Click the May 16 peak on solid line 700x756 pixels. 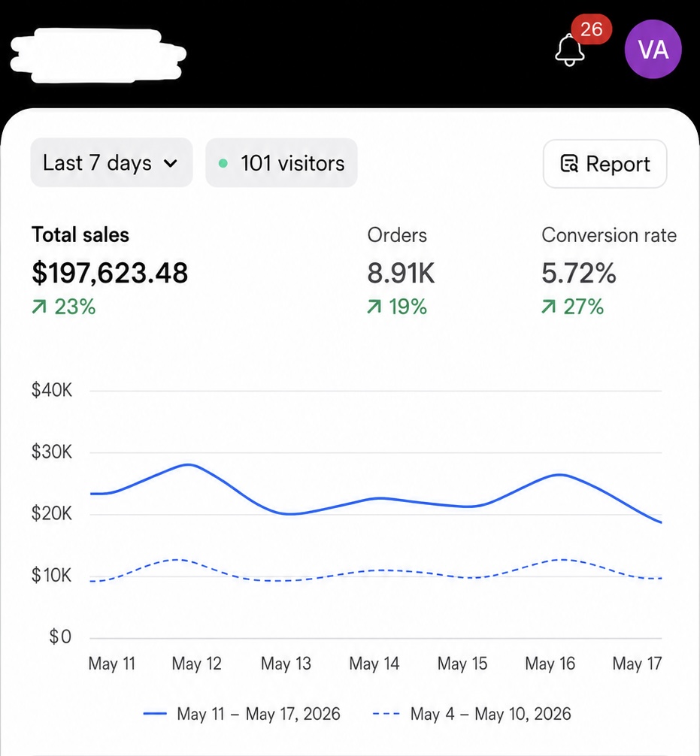pyautogui.click(x=559, y=475)
